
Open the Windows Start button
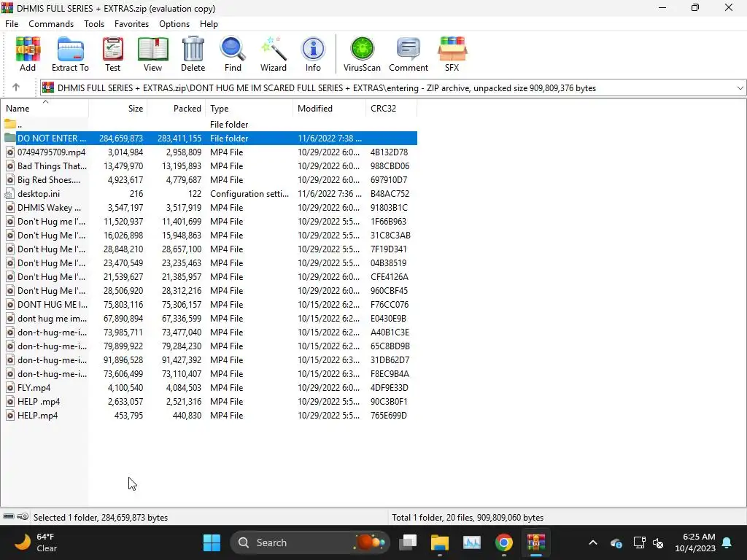coord(212,542)
